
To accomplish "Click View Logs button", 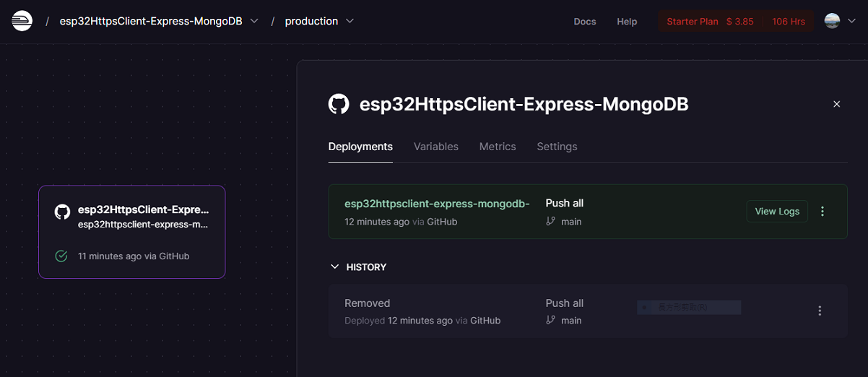I will click(x=777, y=212).
